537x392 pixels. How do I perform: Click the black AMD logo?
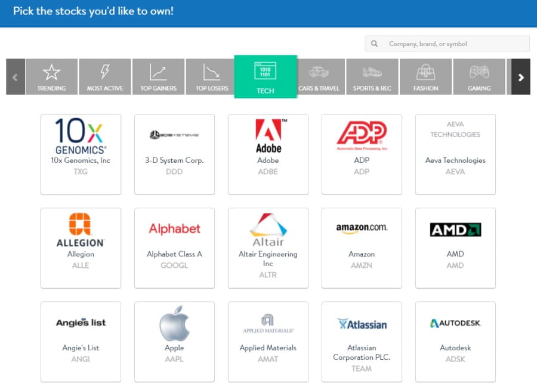pyautogui.click(x=455, y=230)
